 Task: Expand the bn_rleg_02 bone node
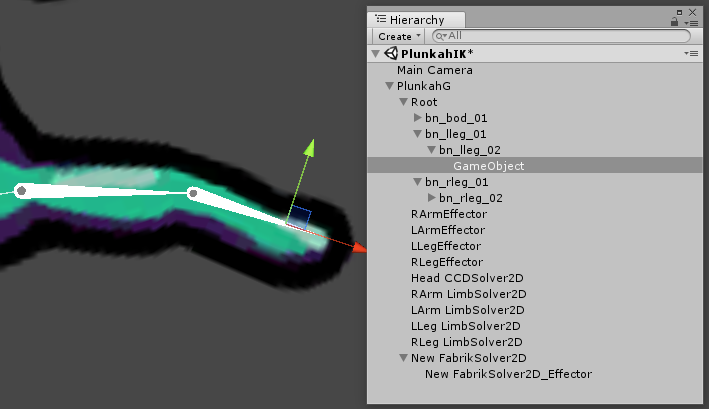(x=432, y=198)
